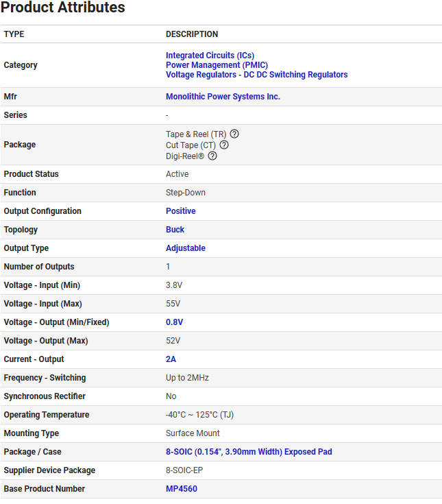Click the Buck topology link

pyautogui.click(x=175, y=230)
